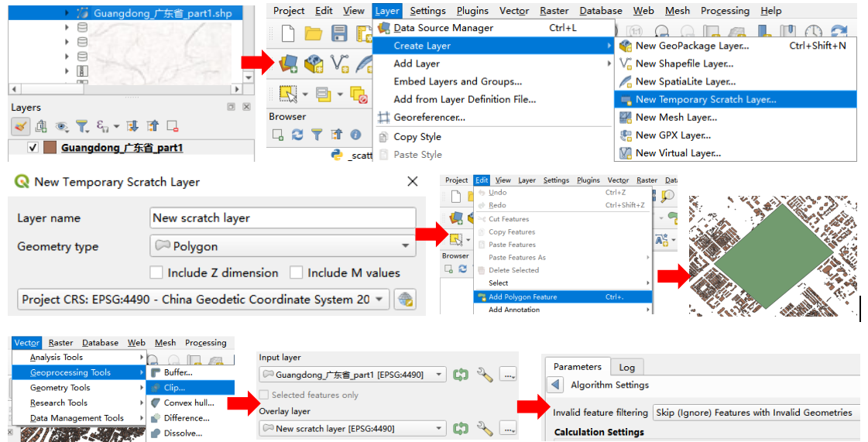Screen dimensions: 868x442
Task: Click the Save Project floppy disk icon
Action: pyautogui.click(x=339, y=34)
